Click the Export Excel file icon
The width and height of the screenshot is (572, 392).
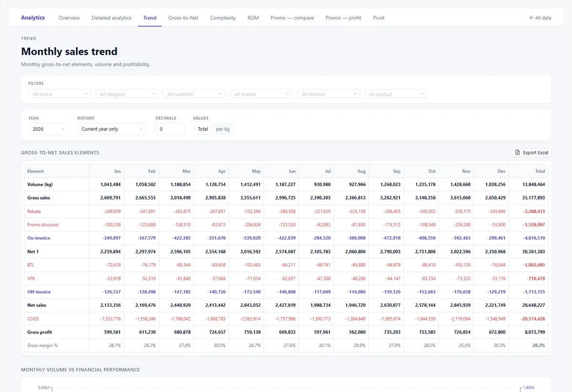(518, 152)
